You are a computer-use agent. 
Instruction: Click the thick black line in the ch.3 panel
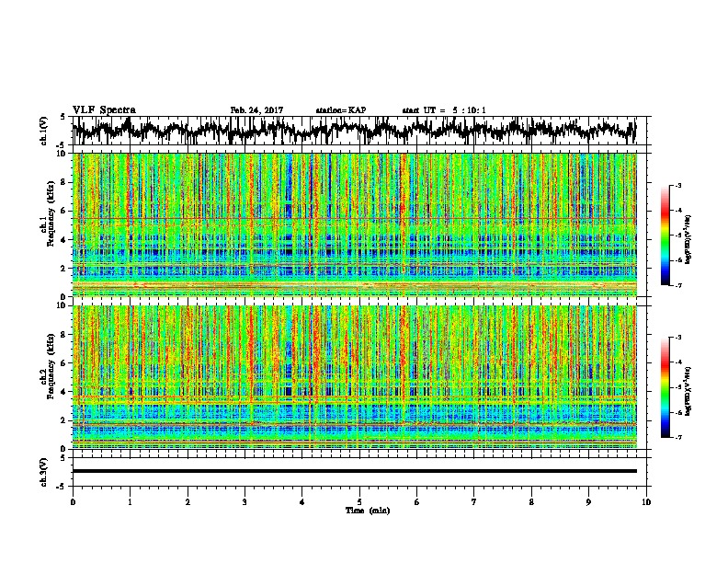(354, 471)
